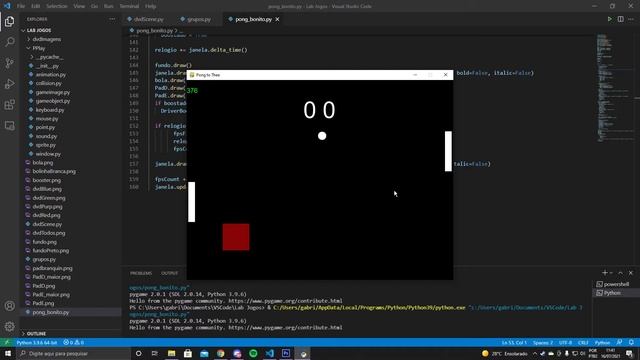Click the pygame window taskbar icon
640x360 pixels.
(303, 353)
